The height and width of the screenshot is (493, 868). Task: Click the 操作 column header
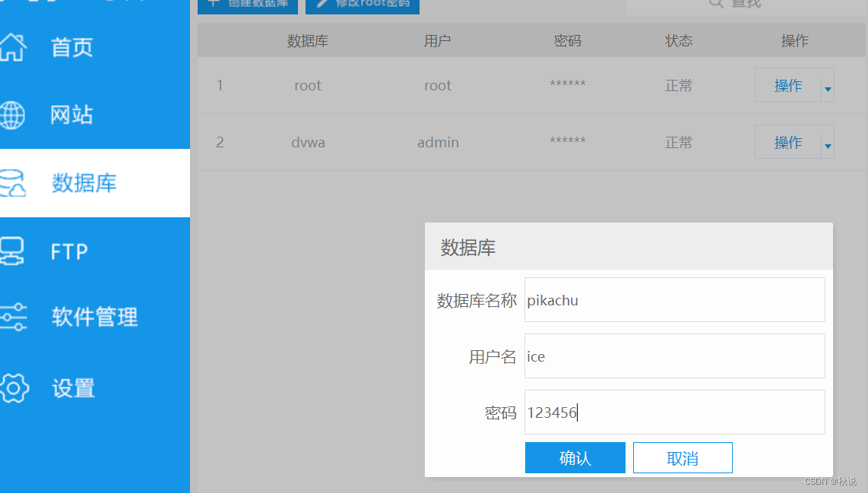794,41
